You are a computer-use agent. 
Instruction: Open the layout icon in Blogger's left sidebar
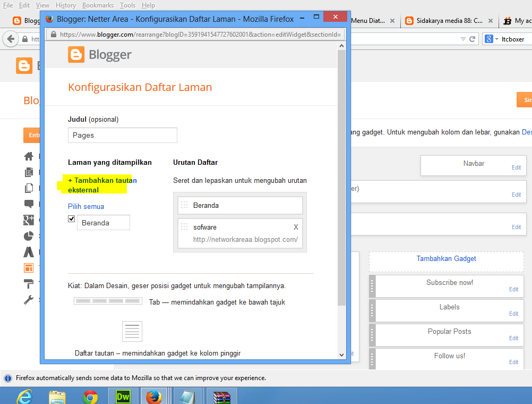tap(29, 268)
